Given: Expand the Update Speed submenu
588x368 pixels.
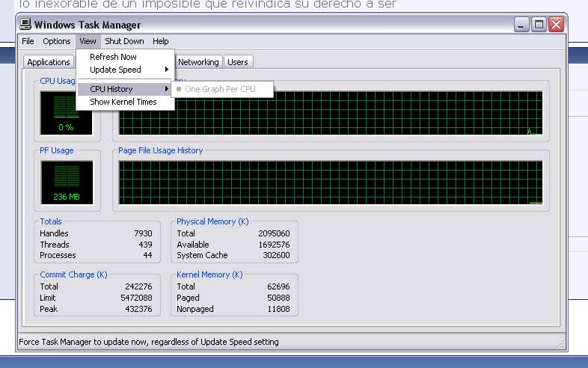Looking at the screenshot, I should pyautogui.click(x=125, y=70).
